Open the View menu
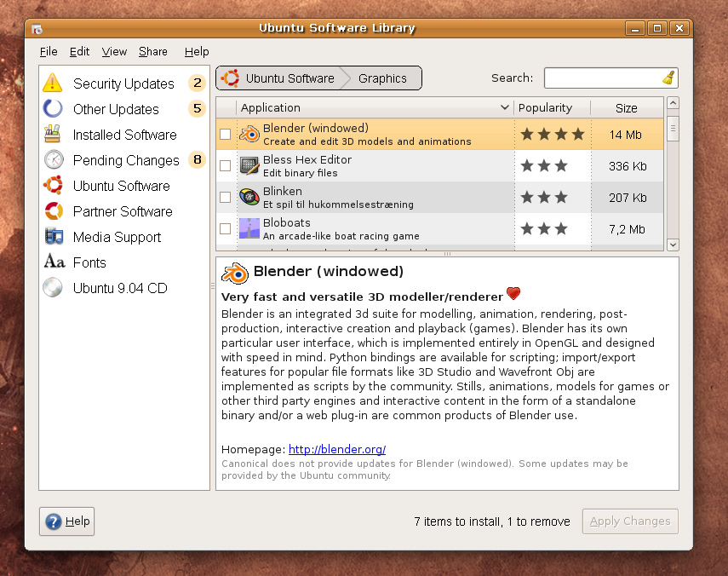 click(x=114, y=52)
